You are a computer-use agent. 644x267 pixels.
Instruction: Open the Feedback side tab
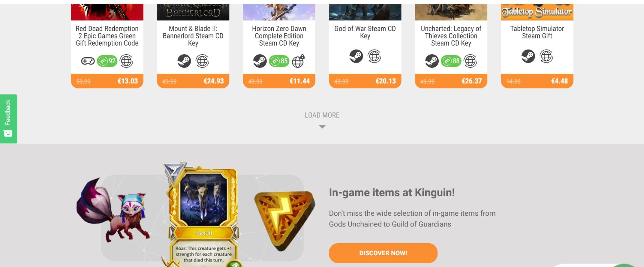[8, 119]
